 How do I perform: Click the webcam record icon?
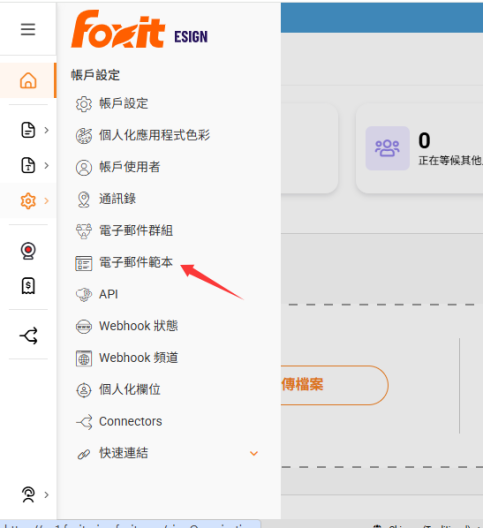28,251
